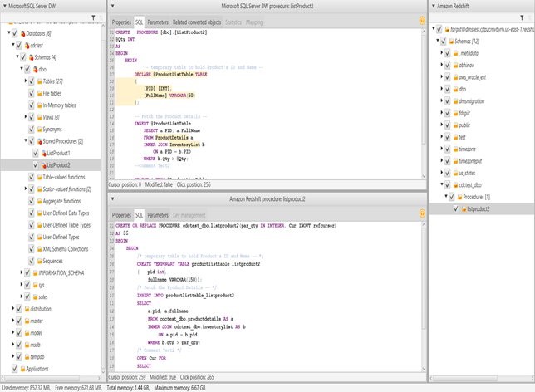Click the Stored Procedures folder icon
This screenshot has width=535, height=392.
coord(39,141)
